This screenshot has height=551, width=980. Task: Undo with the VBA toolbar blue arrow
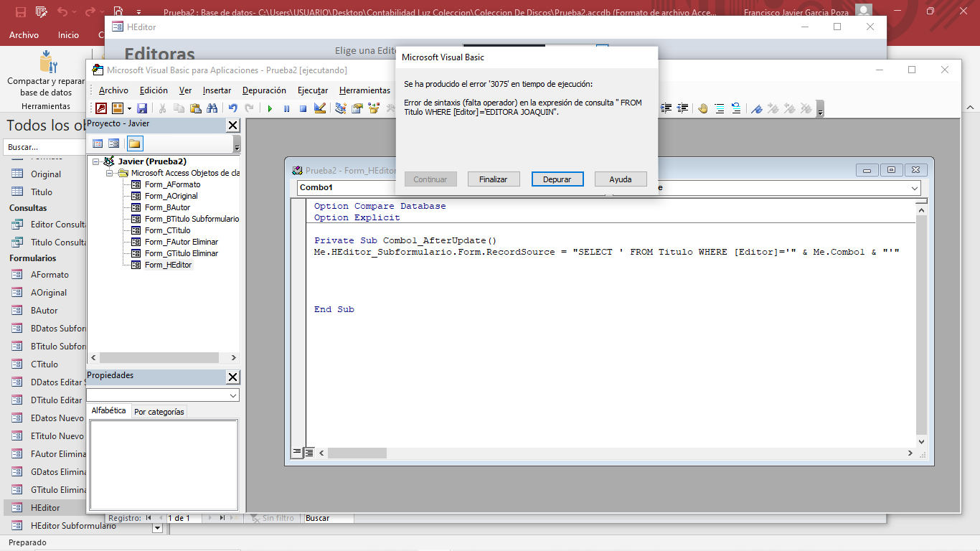click(x=233, y=108)
